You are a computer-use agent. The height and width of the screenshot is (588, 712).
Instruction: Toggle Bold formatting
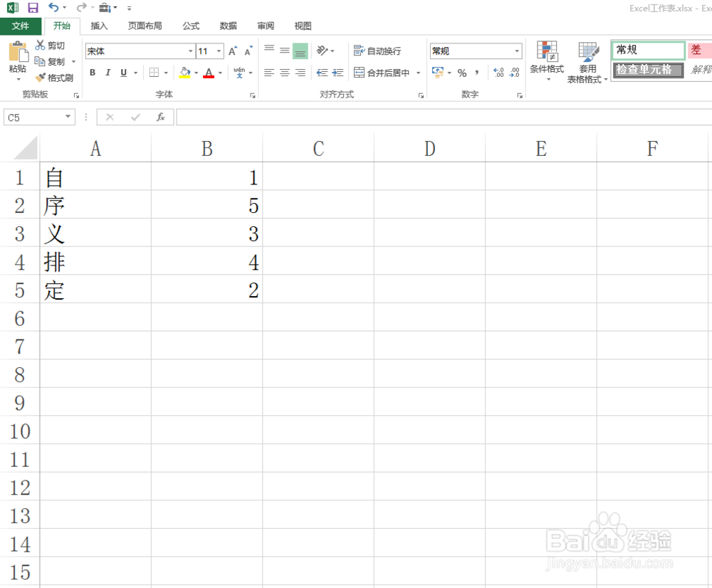coord(93,73)
